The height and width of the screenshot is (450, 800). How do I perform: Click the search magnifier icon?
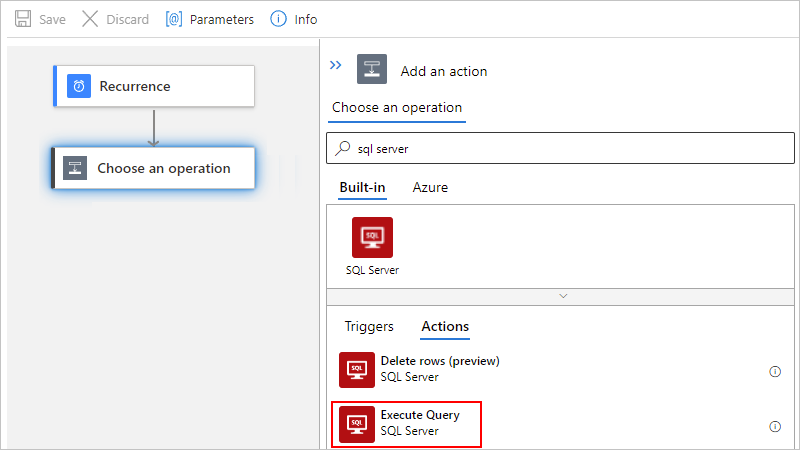343,148
